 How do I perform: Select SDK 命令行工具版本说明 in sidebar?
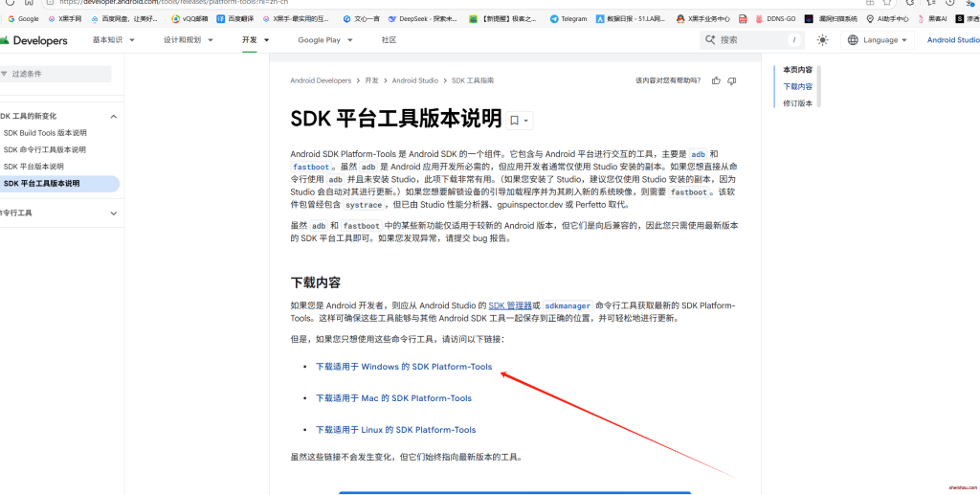click(x=44, y=150)
